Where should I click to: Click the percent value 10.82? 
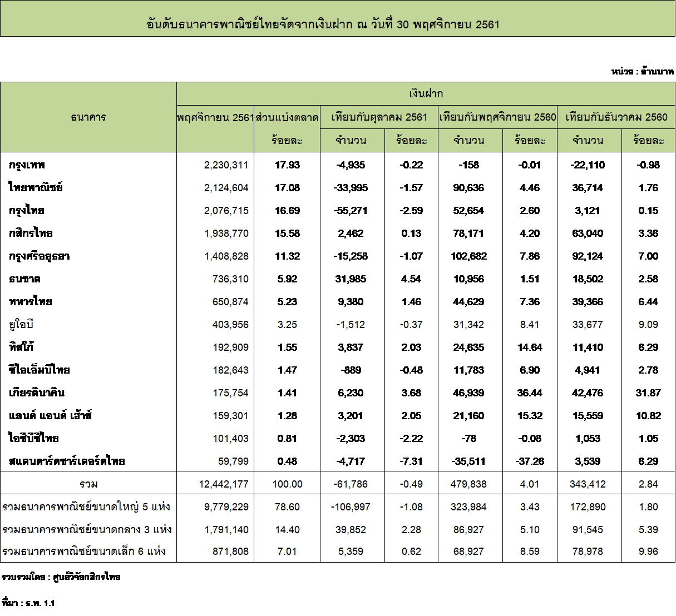coord(648,416)
